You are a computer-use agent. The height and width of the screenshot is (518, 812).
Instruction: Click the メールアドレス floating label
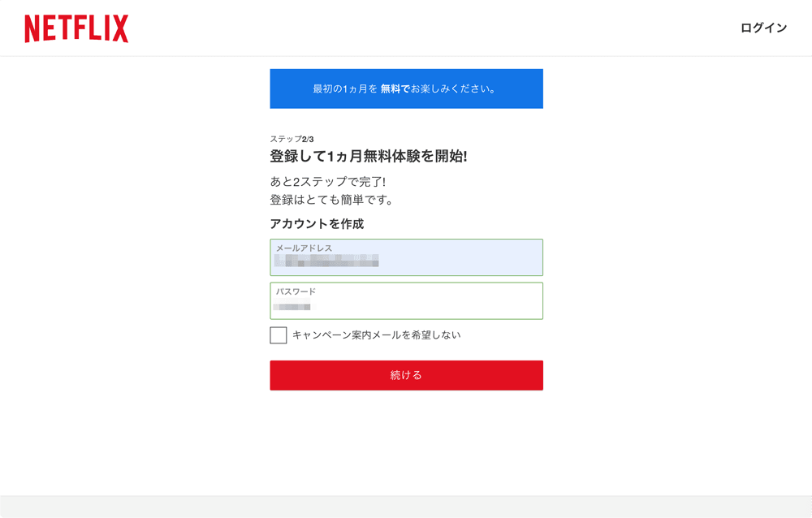point(304,248)
